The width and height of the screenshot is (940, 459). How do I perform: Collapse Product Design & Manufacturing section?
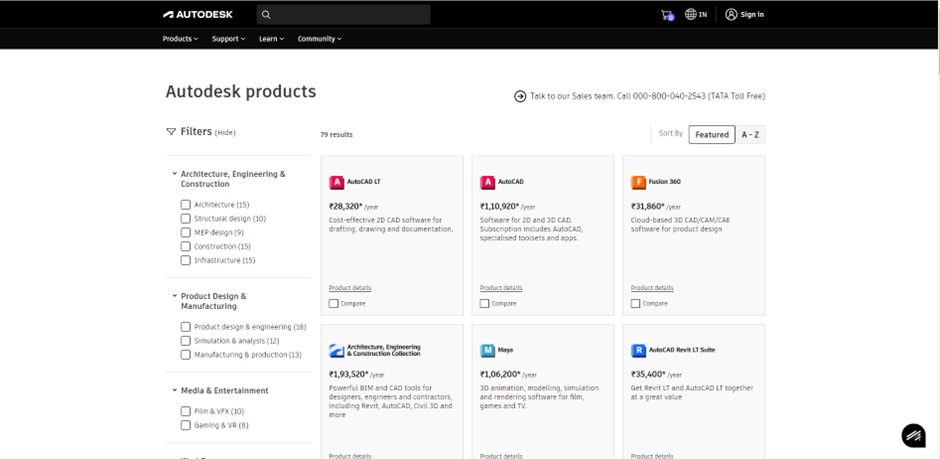tap(174, 296)
